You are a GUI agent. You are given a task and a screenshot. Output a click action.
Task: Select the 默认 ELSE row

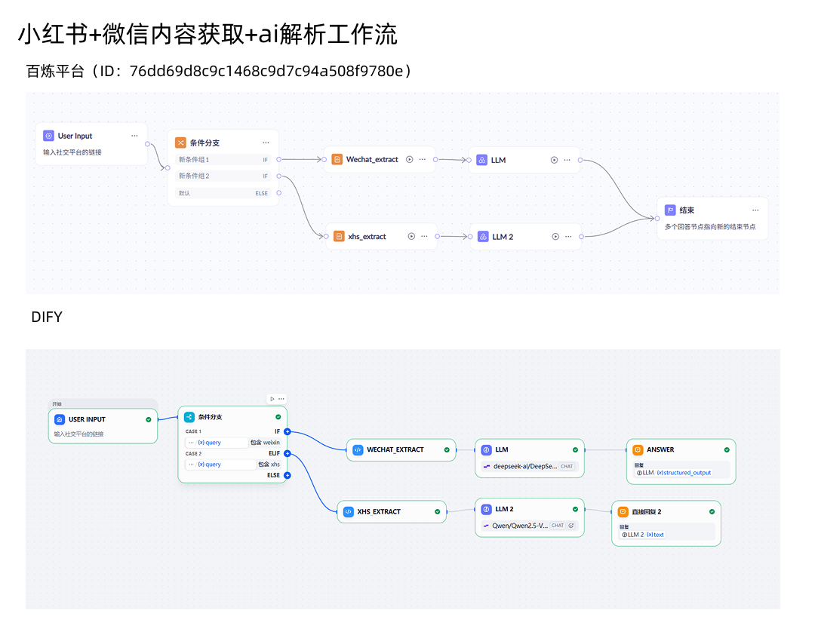coord(223,193)
